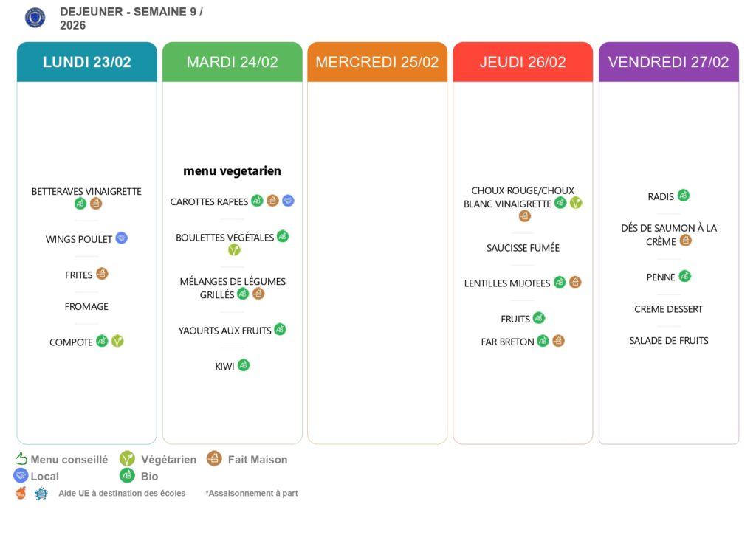Image resolution: width=756 pixels, height=535 pixels.
Task: Select the VENDREDI 27/02 day header
Action: click(x=669, y=62)
